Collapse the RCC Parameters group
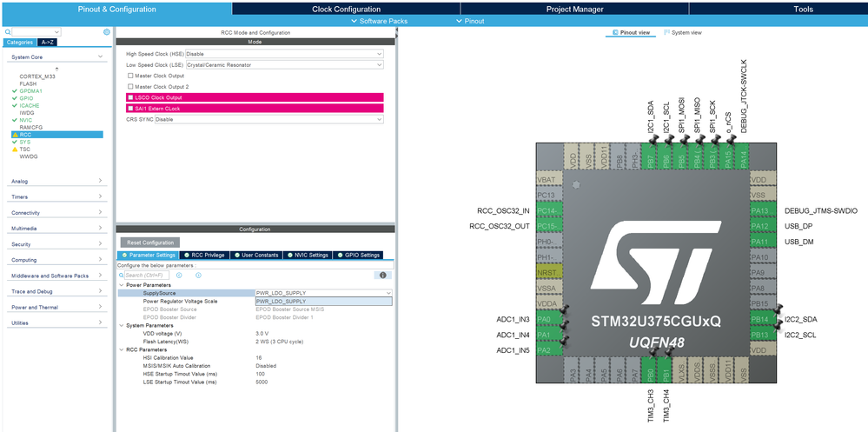Viewport: 868px width, 432px height. [122, 350]
